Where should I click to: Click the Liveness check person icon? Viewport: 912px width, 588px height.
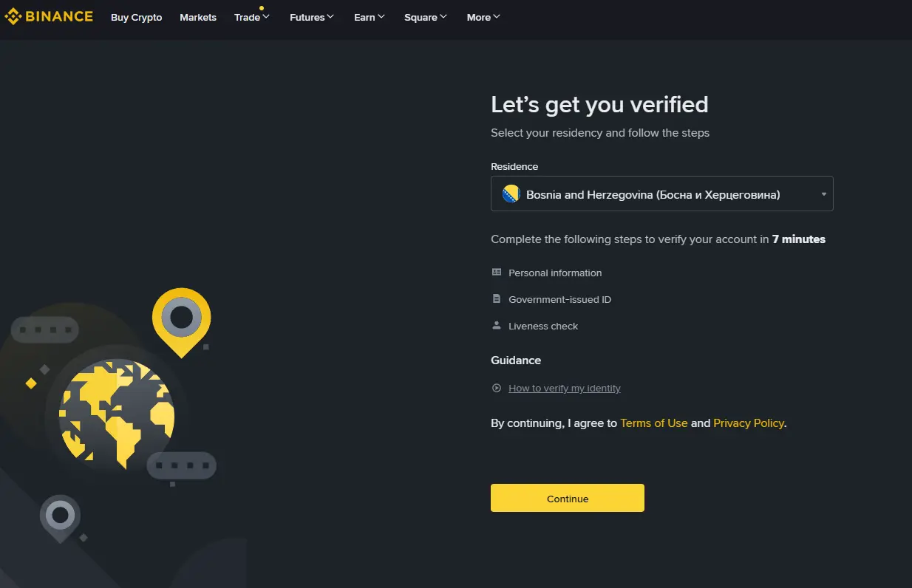point(496,325)
